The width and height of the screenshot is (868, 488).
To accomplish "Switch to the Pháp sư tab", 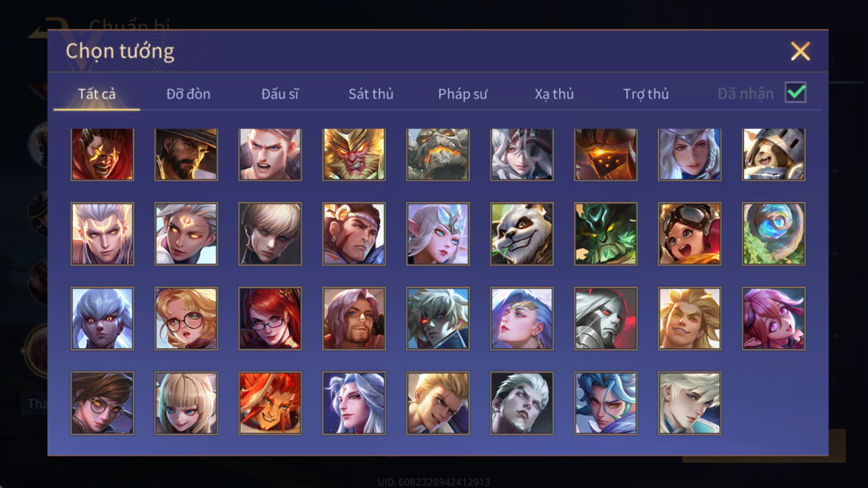I will tap(463, 94).
